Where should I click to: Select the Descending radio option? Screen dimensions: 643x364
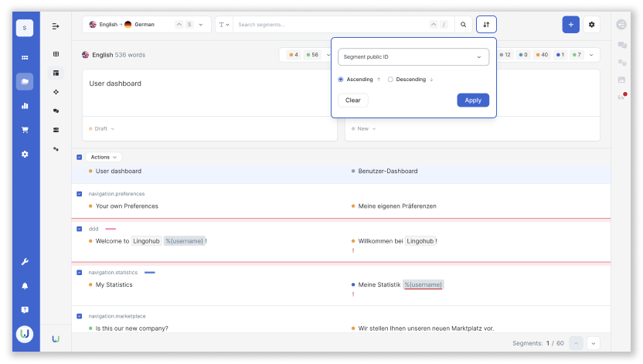tap(390, 80)
